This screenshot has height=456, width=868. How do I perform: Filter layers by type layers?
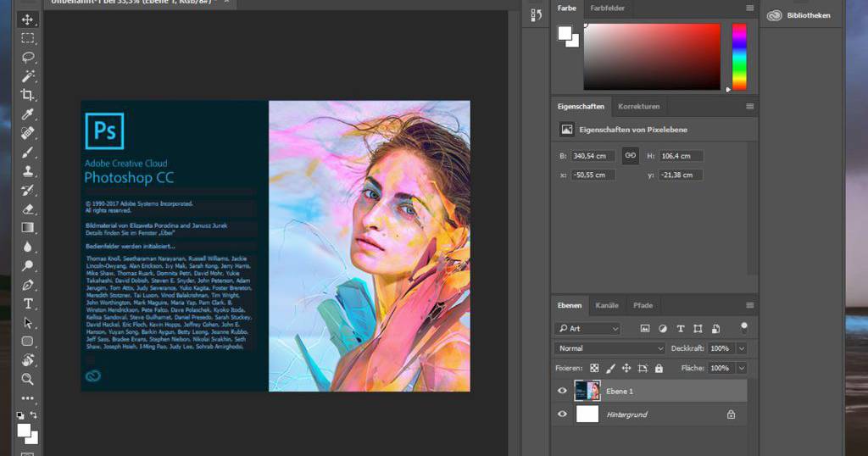click(x=681, y=328)
